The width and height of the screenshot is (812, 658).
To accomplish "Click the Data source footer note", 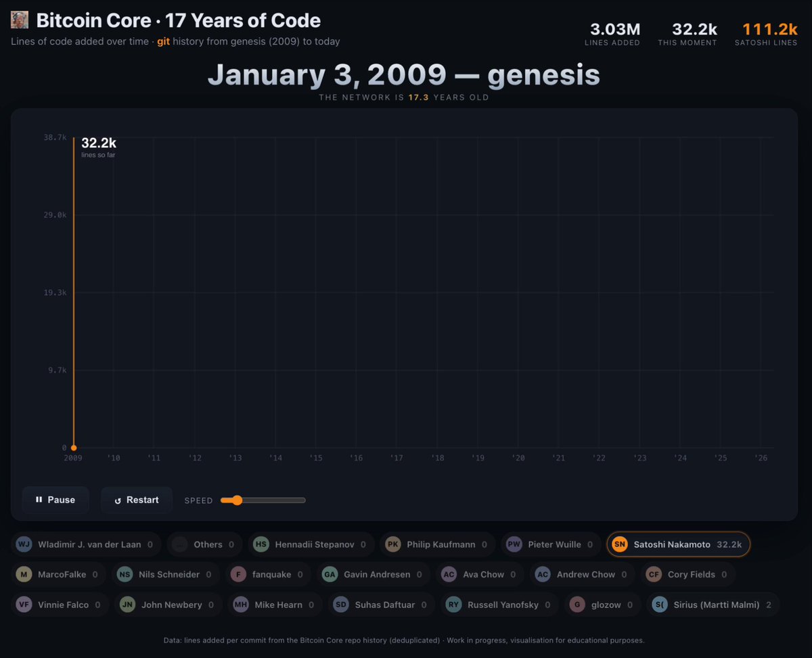I will 404,640.
